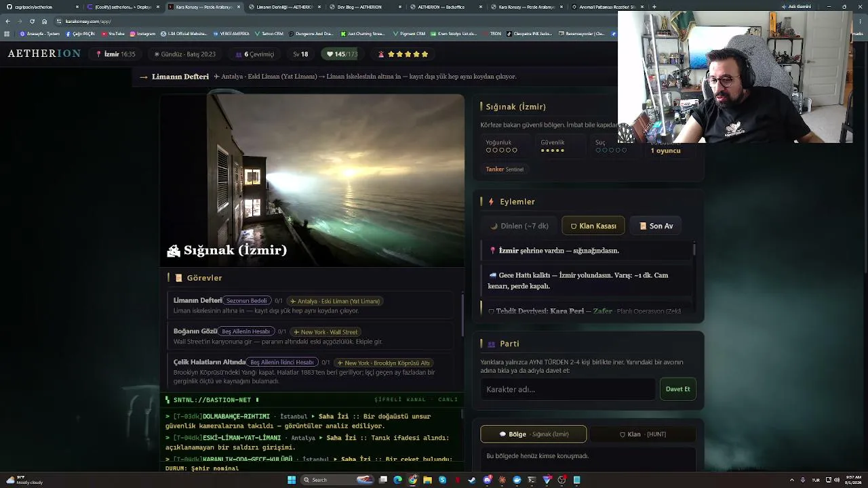Click the Beş Ailenin Hesabı tag
Screen dimensions: 868x488
[x=245, y=331]
